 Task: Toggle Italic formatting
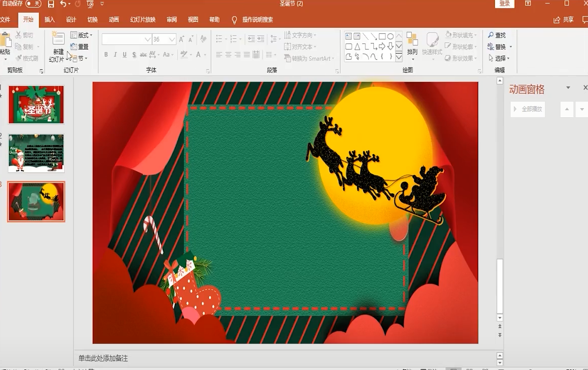tap(115, 55)
